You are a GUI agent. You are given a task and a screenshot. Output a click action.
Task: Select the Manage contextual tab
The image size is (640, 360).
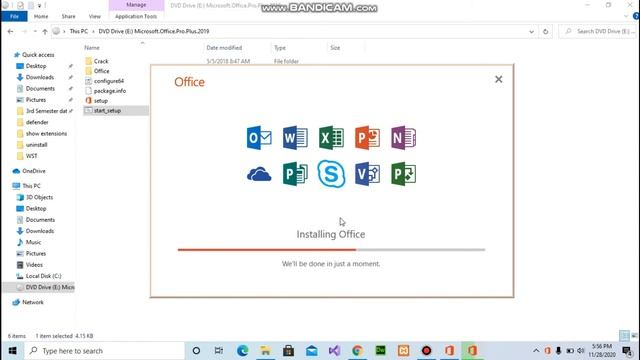[x=136, y=5]
